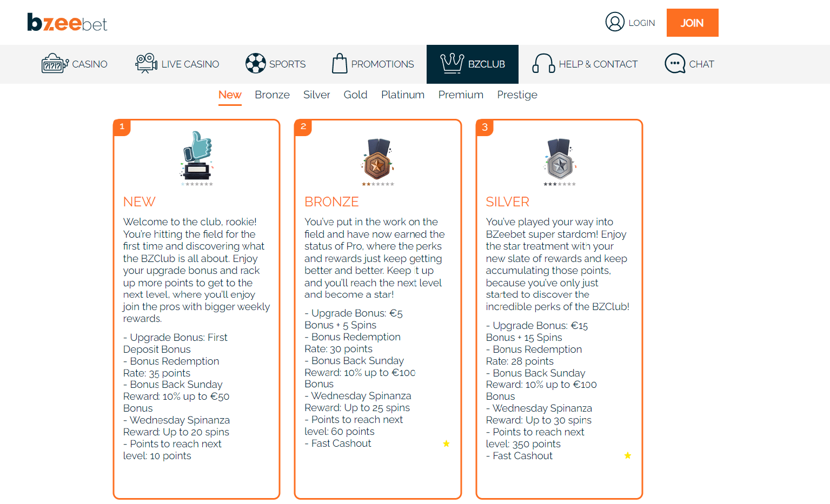This screenshot has height=504, width=830.
Task: Click the headset Help icon
Action: 543,63
